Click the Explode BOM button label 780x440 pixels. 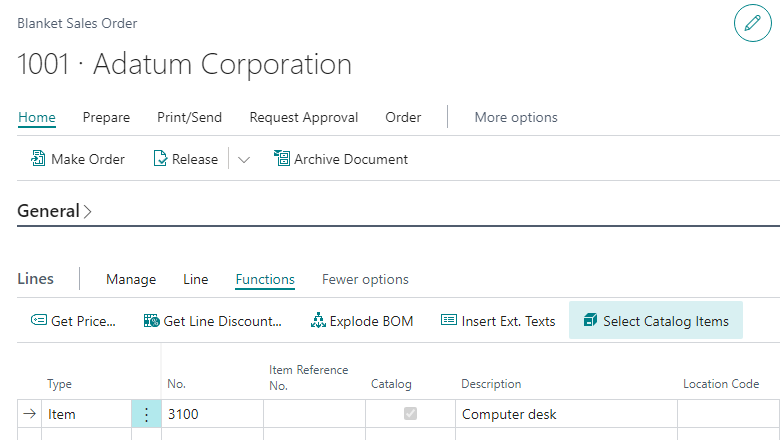[x=371, y=321]
